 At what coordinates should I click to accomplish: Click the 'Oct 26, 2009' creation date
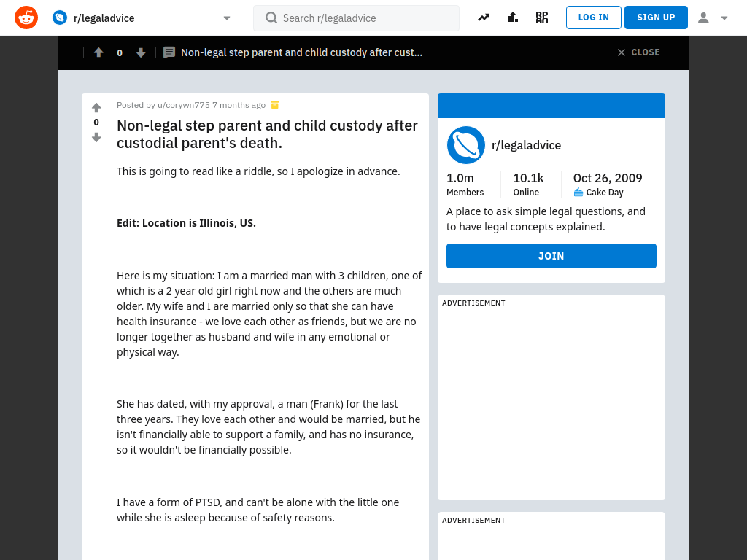pyautogui.click(x=608, y=178)
